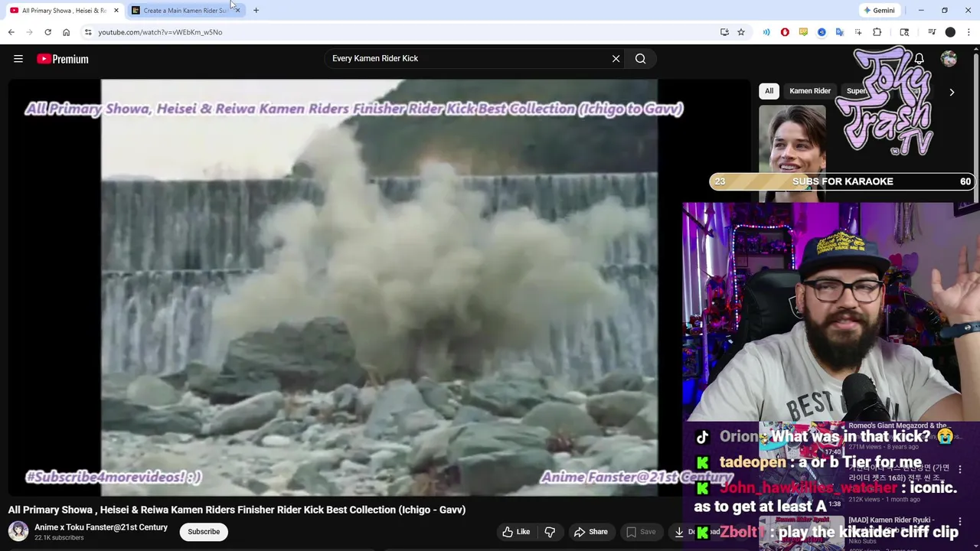Expand filter chips with right chevron
This screenshot has height=551, width=980.
952,92
